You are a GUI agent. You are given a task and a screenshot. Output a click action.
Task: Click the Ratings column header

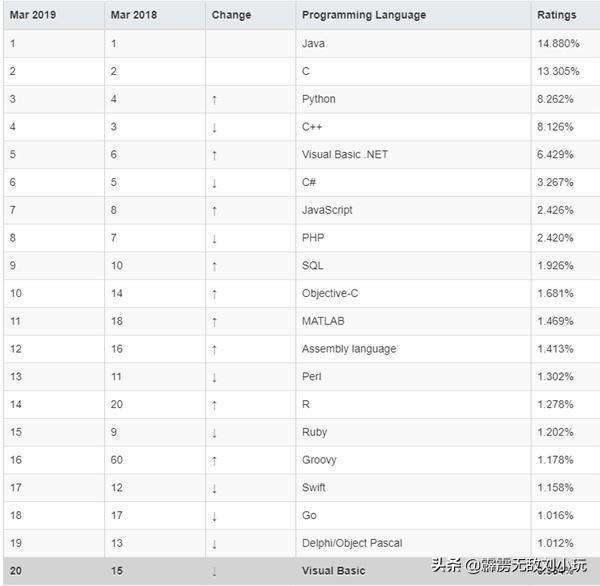click(556, 15)
